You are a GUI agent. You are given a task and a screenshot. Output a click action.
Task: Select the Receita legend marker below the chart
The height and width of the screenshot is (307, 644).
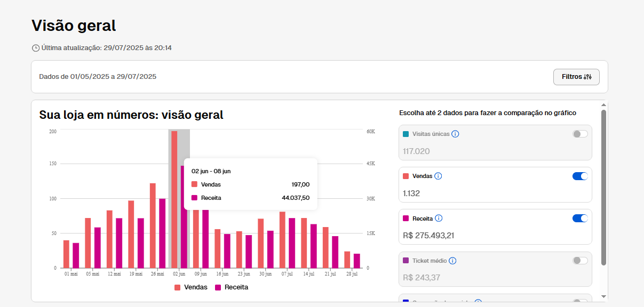tap(217, 287)
